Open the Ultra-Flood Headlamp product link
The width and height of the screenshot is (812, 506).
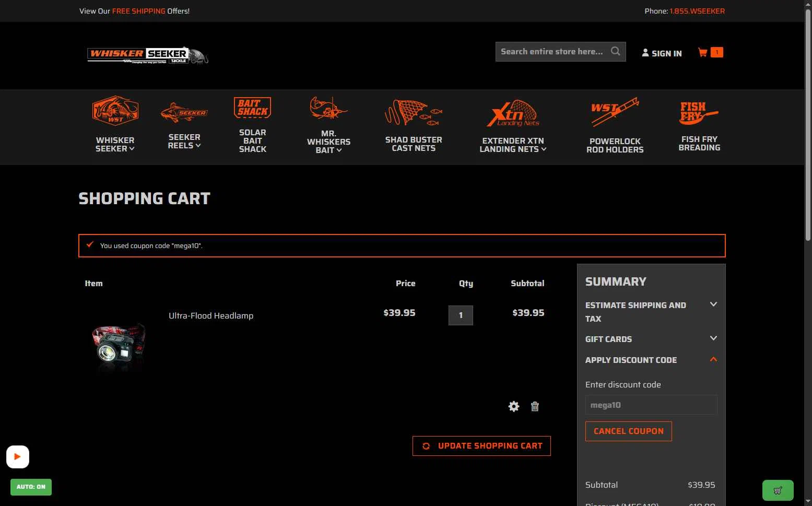[211, 315]
